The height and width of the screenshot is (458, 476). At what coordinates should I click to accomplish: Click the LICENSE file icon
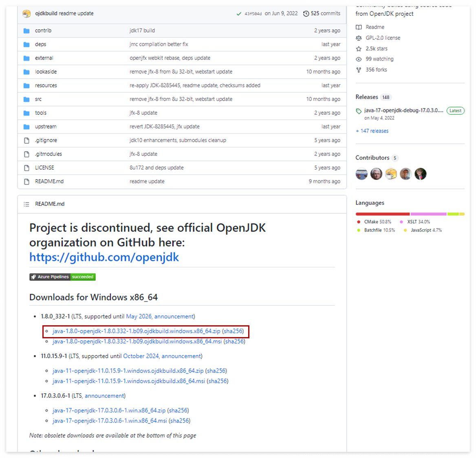coord(26,168)
